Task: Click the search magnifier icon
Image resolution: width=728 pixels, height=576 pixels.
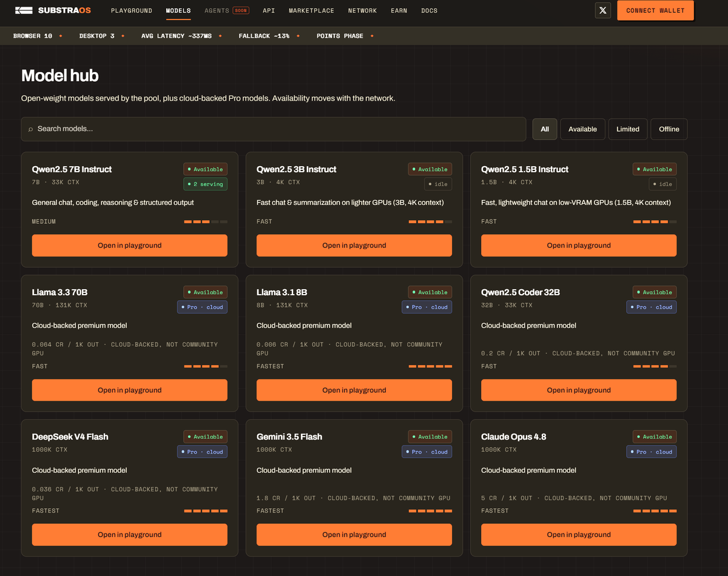Action: pyautogui.click(x=30, y=129)
